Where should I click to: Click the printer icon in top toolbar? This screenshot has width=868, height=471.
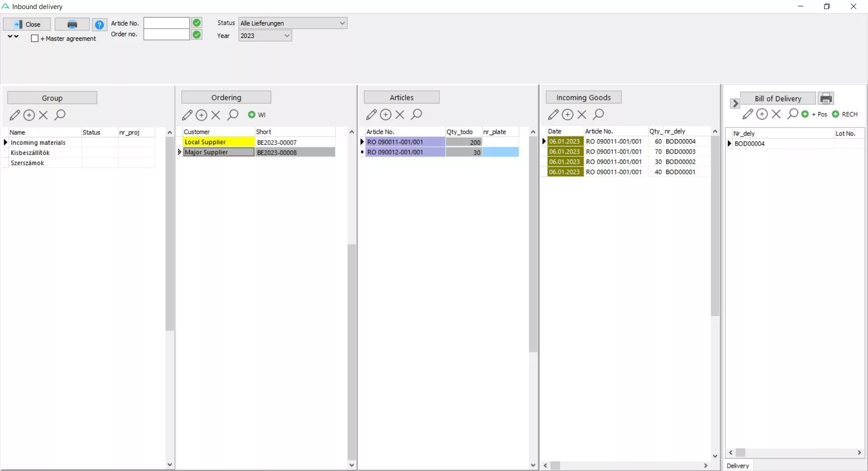72,24
